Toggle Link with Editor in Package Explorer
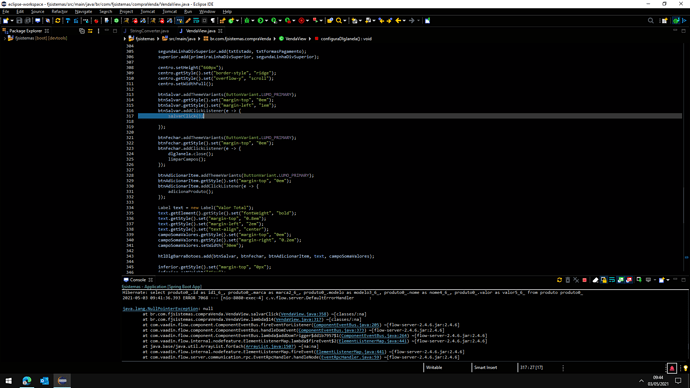The width and height of the screenshot is (690, 388). tap(90, 31)
